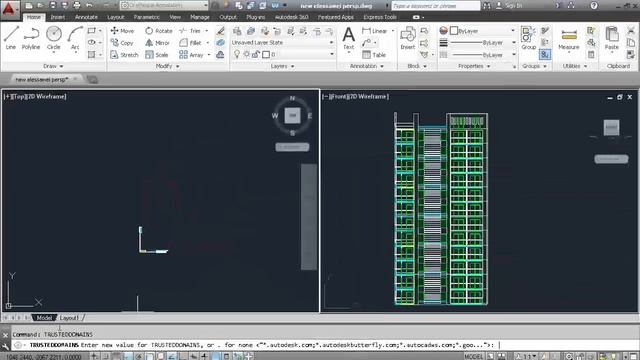640x360 pixels.
Task: Click the Copy tool in Modify
Action: click(122, 42)
